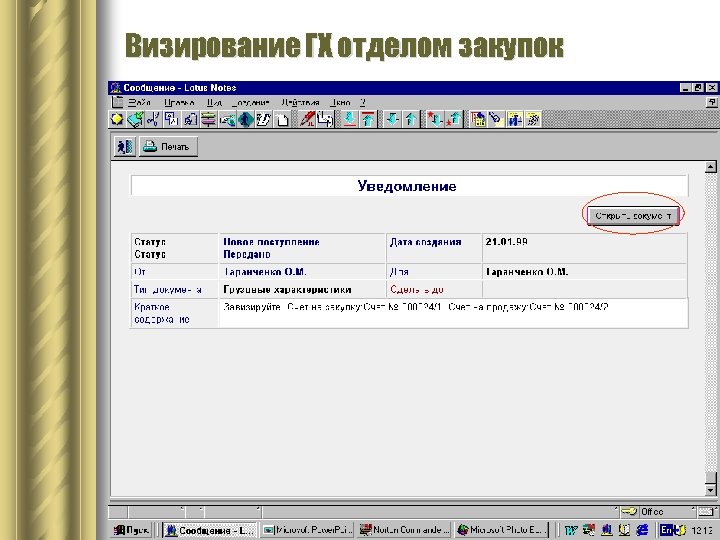Click the Сообщение Lotus Notes taskbar button
720x540 pixels.
[x=209, y=530]
